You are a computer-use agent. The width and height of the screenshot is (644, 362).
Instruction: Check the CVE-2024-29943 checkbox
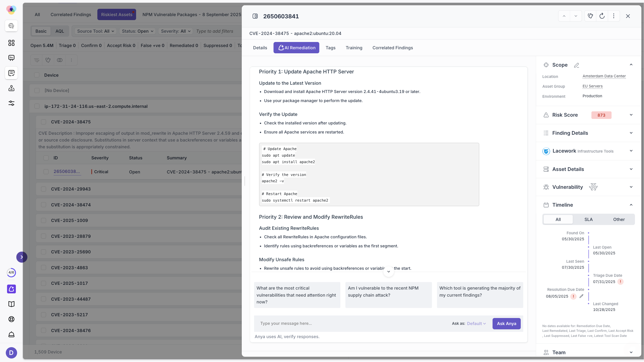pos(44,189)
